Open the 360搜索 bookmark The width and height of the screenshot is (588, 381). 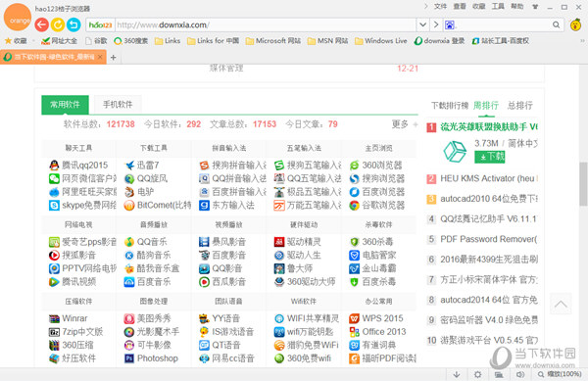(131, 41)
